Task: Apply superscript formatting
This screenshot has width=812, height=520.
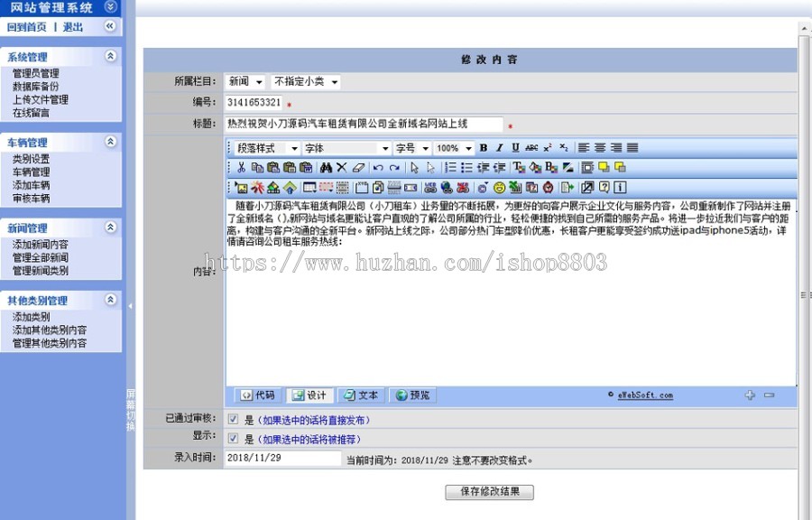Action: pyautogui.click(x=548, y=148)
